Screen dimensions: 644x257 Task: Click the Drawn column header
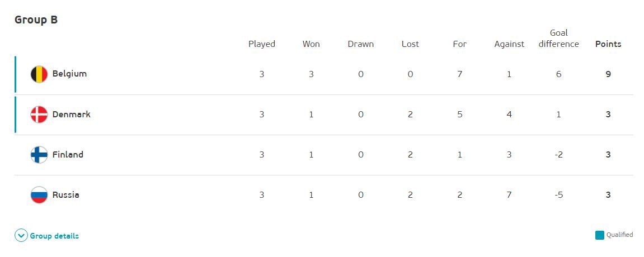click(x=360, y=44)
